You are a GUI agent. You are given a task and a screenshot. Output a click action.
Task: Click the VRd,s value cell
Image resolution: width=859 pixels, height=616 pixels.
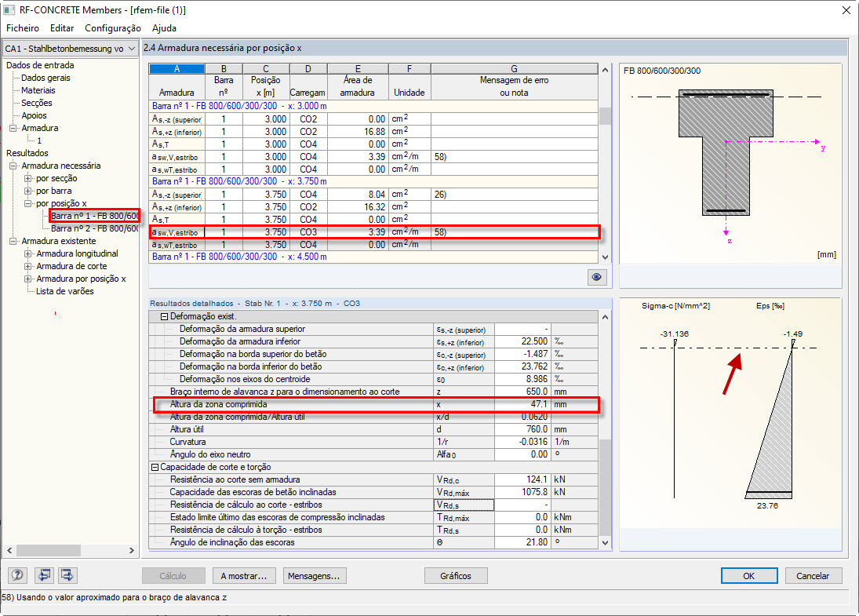pos(524,505)
